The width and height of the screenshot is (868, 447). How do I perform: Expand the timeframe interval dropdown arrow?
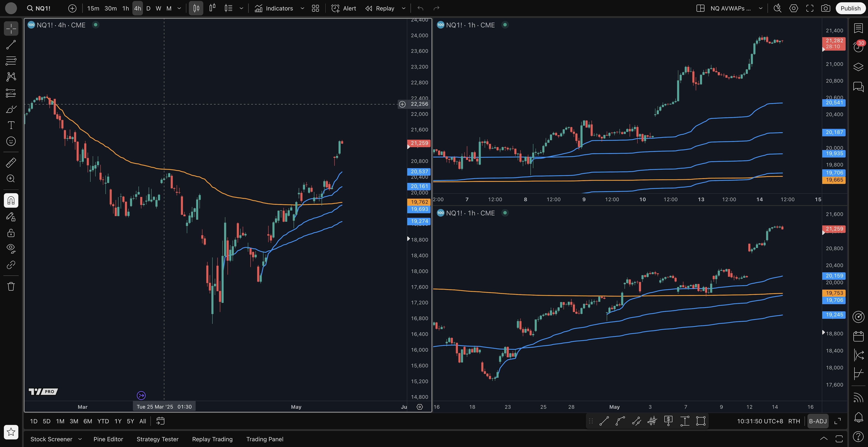pos(179,8)
